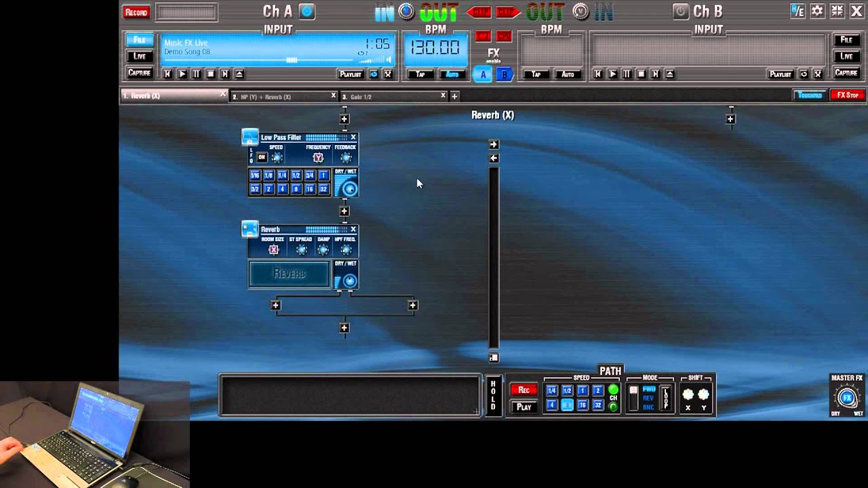
Task: Select 3/4 LFO speed in Low Pass Filter
Action: tap(309, 175)
